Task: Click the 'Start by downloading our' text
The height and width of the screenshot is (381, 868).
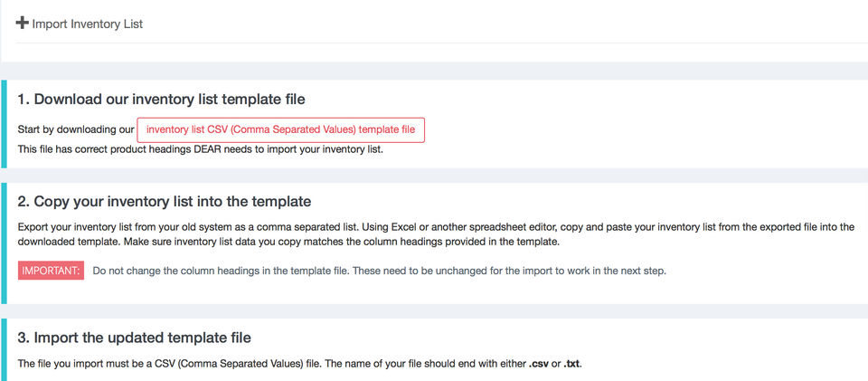Action: tap(76, 130)
